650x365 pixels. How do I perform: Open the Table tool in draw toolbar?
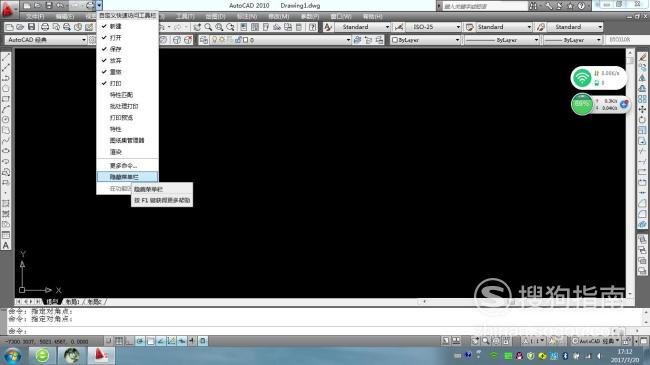click(6, 235)
